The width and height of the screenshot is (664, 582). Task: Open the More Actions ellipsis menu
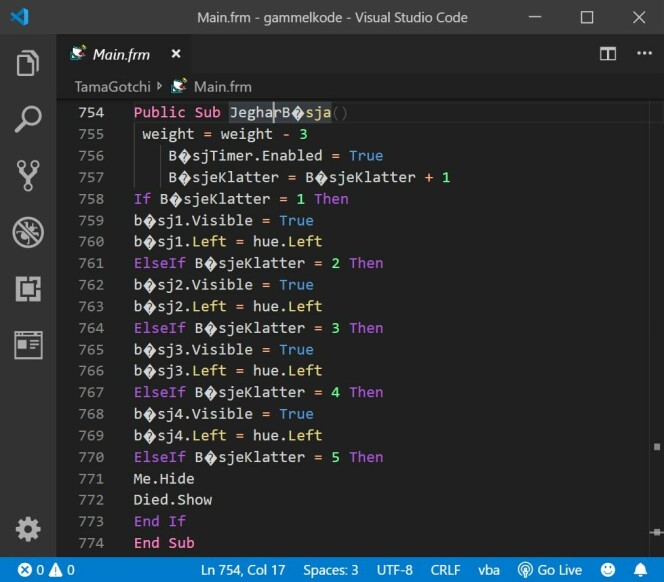click(x=644, y=53)
